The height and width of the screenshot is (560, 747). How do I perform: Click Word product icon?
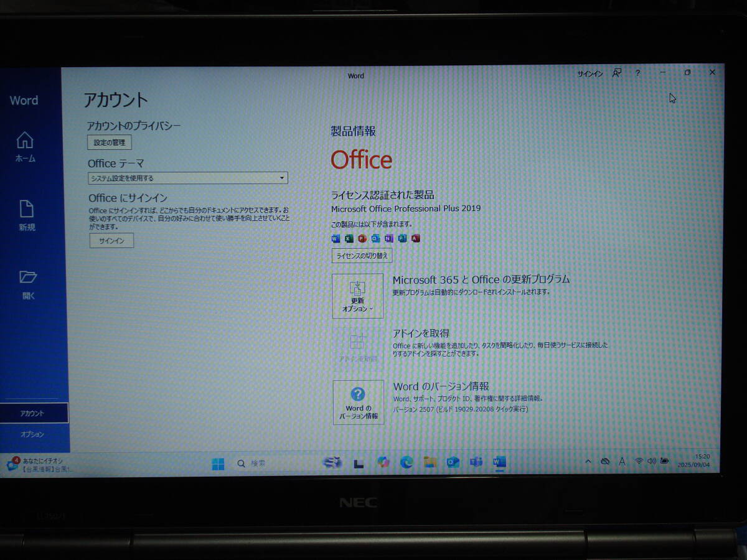tap(336, 238)
